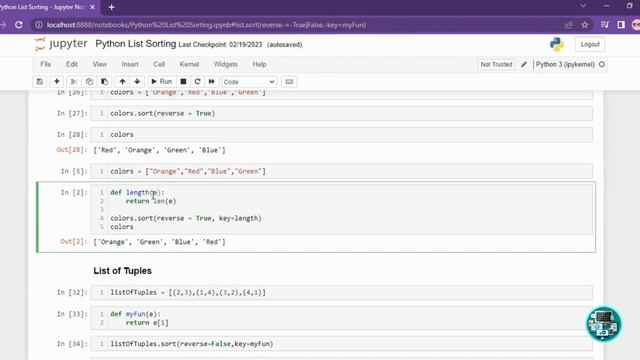Click the def length(e) code line
Viewport: 640px width, 360px height.
pyautogui.click(x=137, y=193)
